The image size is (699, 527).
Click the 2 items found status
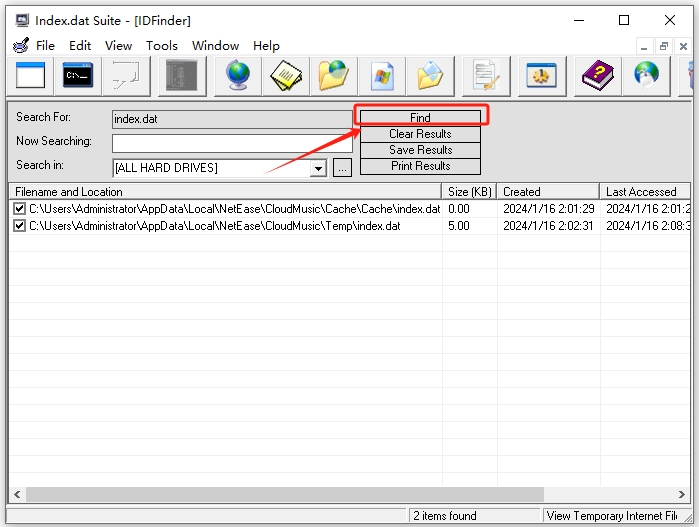[444, 516]
